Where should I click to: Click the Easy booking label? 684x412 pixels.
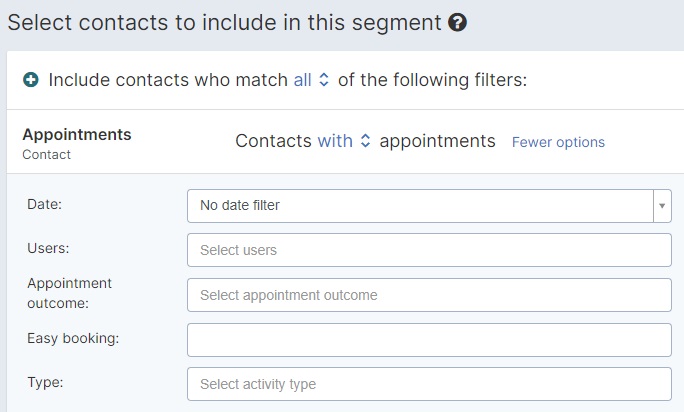click(x=73, y=338)
